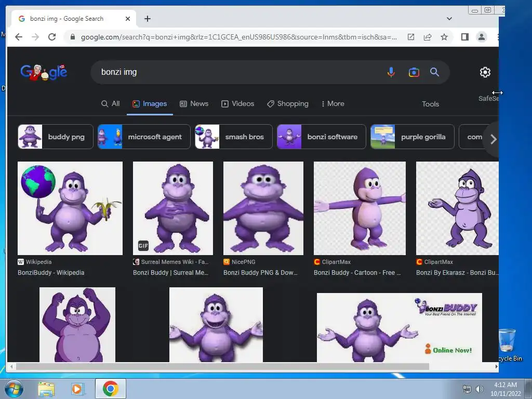Open volume control in system tray
532x399 pixels.
tap(479, 389)
